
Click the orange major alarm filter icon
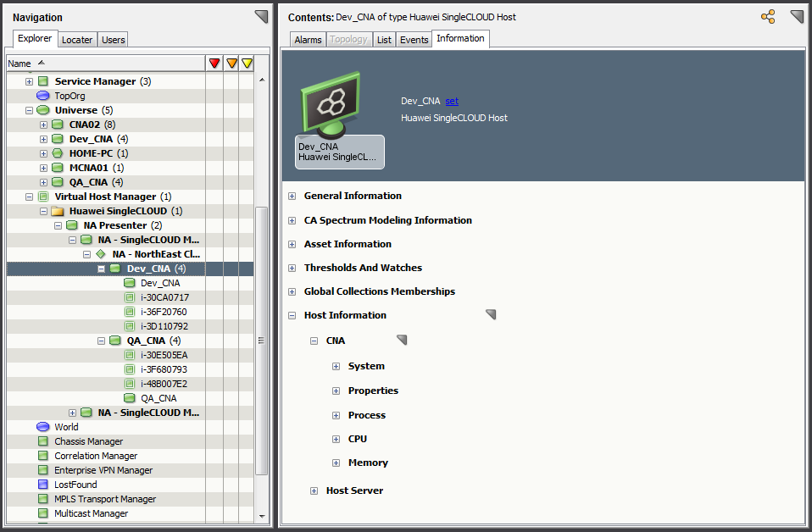point(231,64)
